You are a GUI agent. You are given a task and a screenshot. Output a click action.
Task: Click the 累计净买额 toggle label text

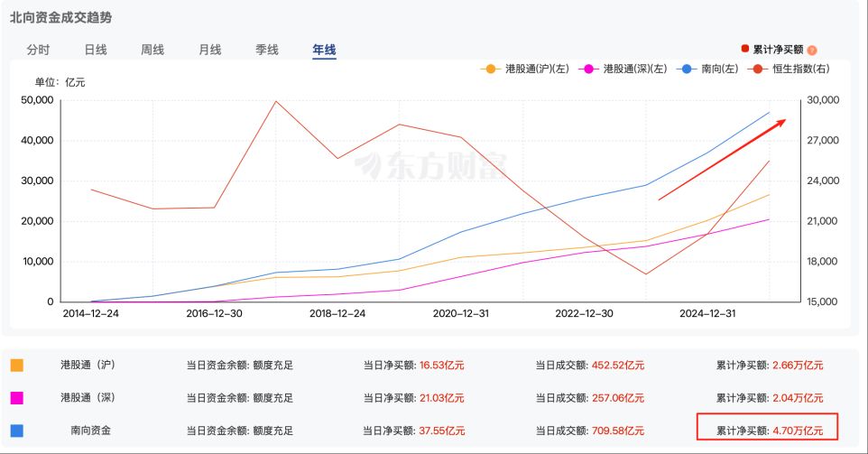point(778,50)
